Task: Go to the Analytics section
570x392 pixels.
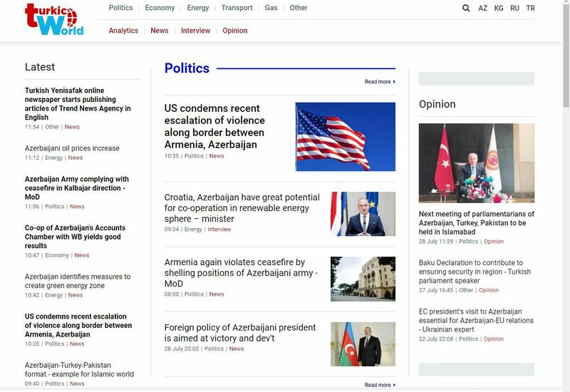Action: click(123, 31)
